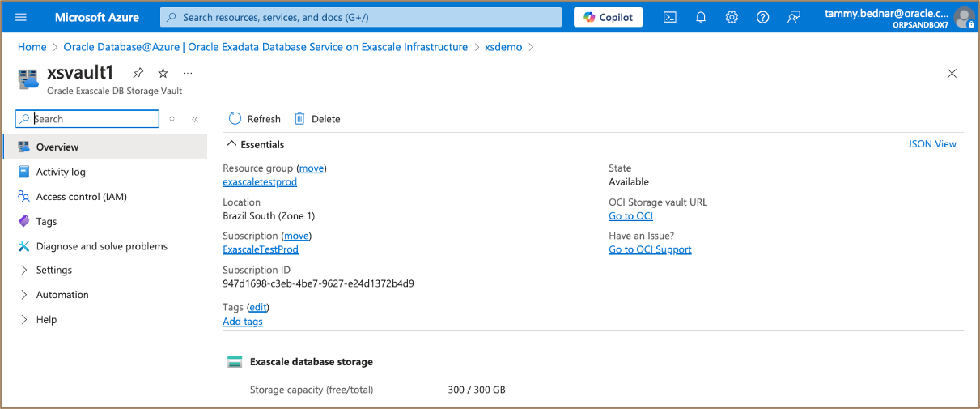Open Access control (IAM) page

pyautogui.click(x=81, y=197)
